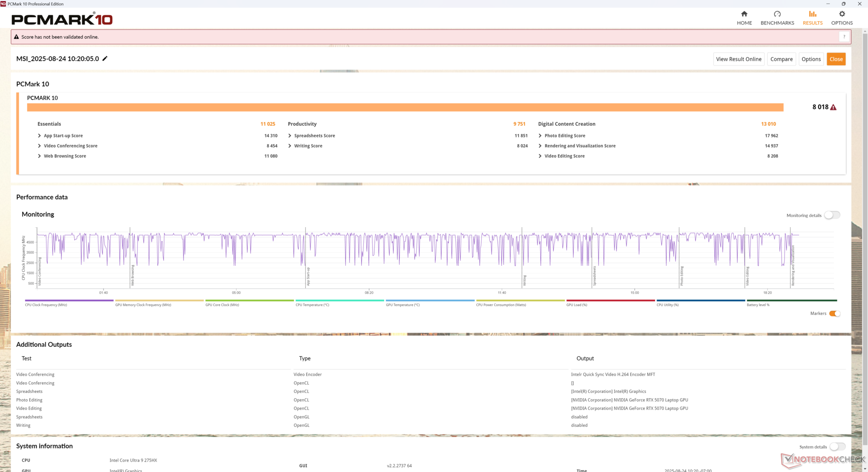Click the App Start-up marker on chart
This screenshot has width=868, height=472.
(x=308, y=276)
